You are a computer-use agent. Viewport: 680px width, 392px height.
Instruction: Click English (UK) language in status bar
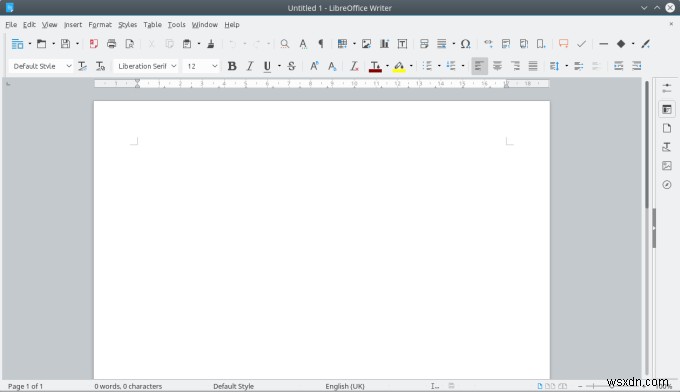pyautogui.click(x=345, y=386)
